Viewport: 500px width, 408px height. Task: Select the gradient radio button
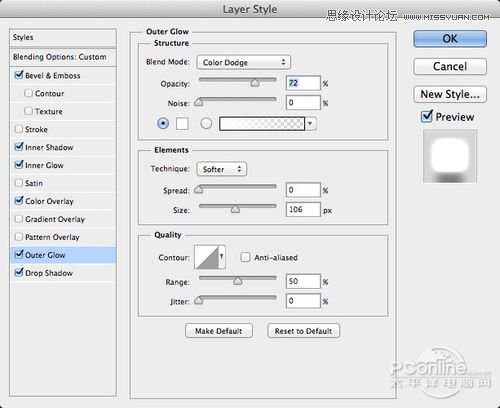[206, 123]
